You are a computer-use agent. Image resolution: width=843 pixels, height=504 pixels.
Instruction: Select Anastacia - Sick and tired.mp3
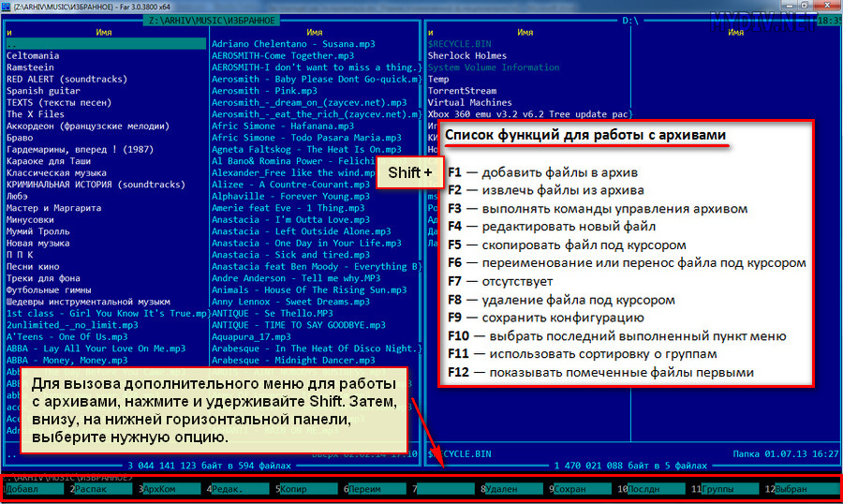(x=290, y=255)
